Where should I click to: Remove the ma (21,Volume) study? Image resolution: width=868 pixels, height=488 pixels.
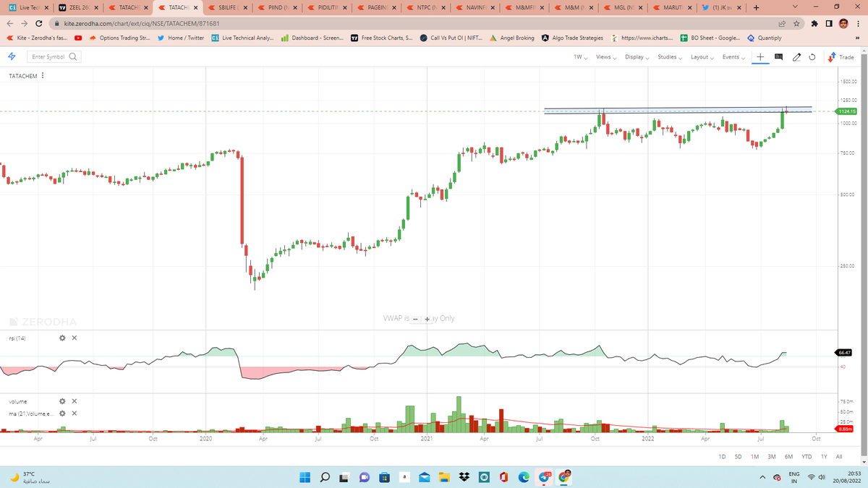75,414
